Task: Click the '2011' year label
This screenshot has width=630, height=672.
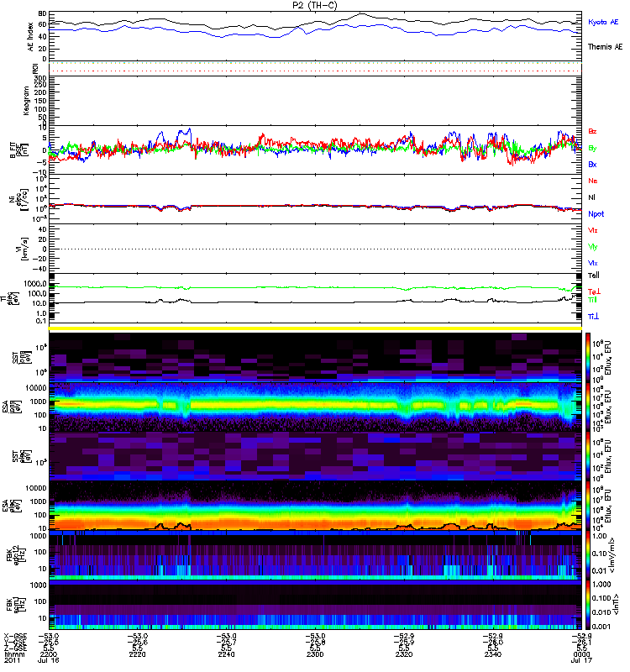Action: 13,660
